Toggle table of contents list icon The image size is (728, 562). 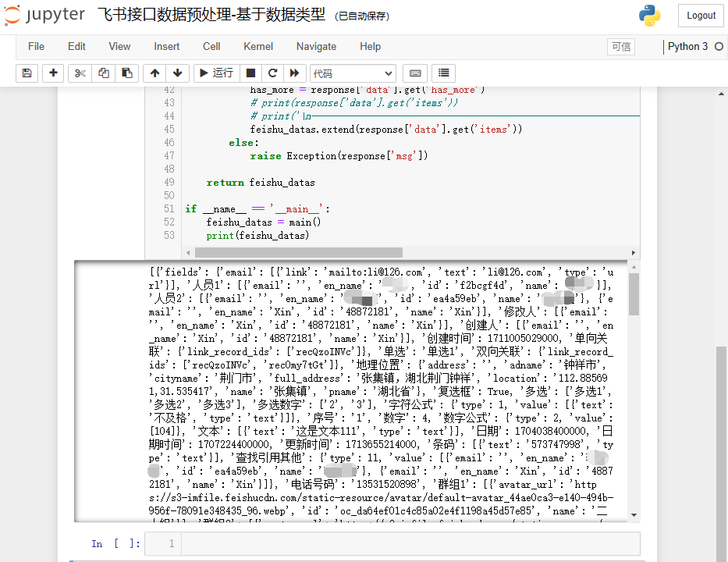[x=443, y=73]
